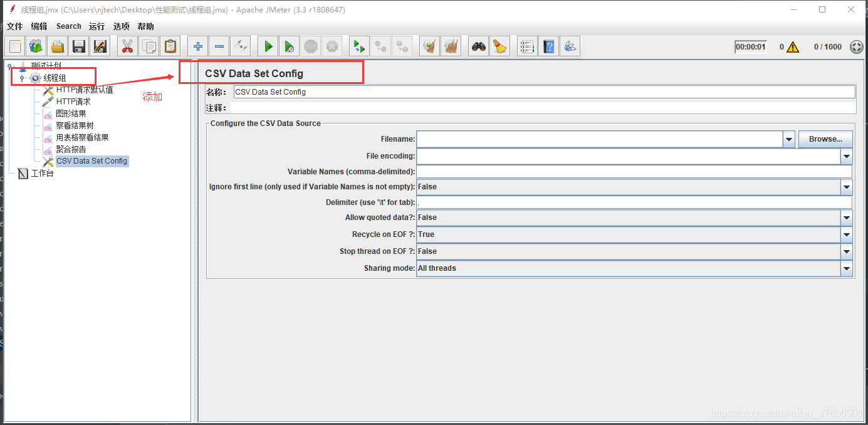Click the grey Stop sign icon
Viewport: 868px width, 425px height.
(x=311, y=46)
